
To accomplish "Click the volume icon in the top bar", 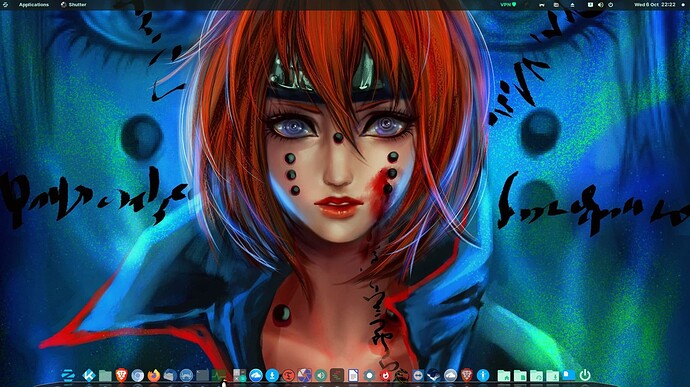I will click(601, 4).
